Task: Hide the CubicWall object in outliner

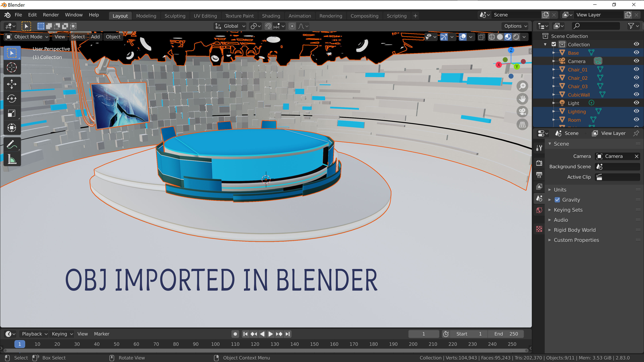Action: pyautogui.click(x=636, y=94)
